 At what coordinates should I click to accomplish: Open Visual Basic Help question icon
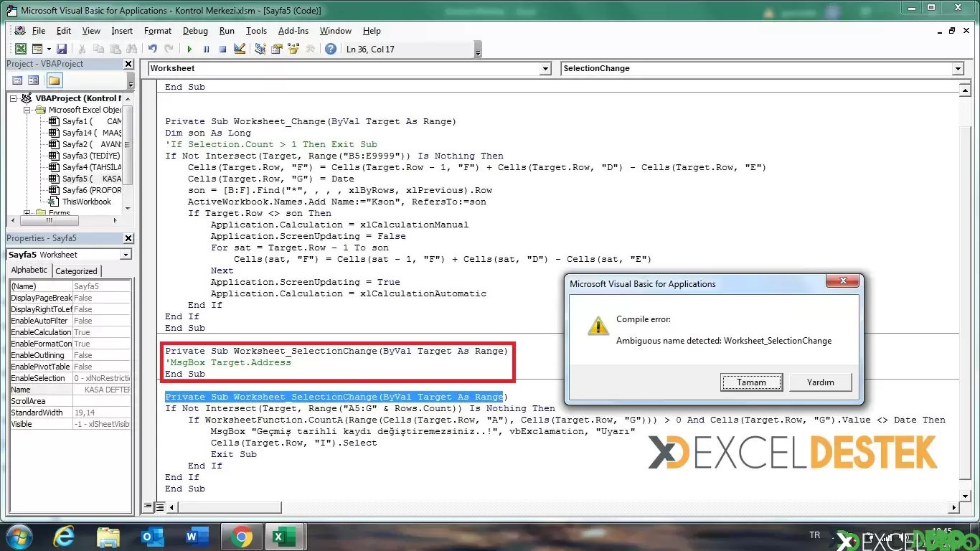[x=331, y=49]
